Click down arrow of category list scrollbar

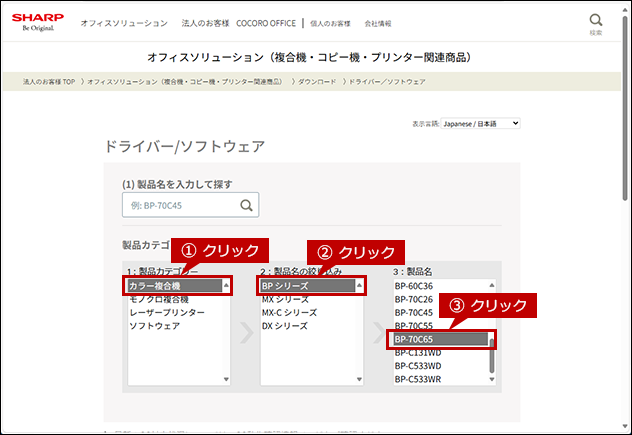[x=226, y=379]
